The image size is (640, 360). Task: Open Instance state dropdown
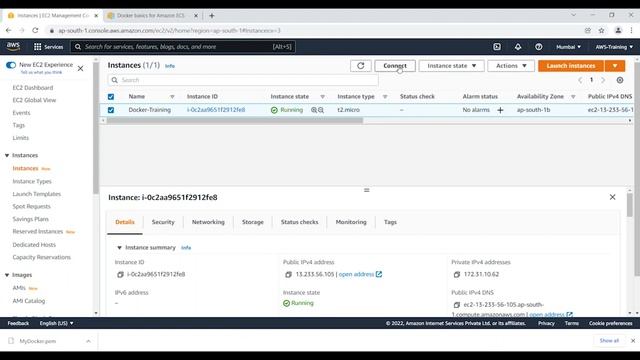pyautogui.click(x=451, y=66)
